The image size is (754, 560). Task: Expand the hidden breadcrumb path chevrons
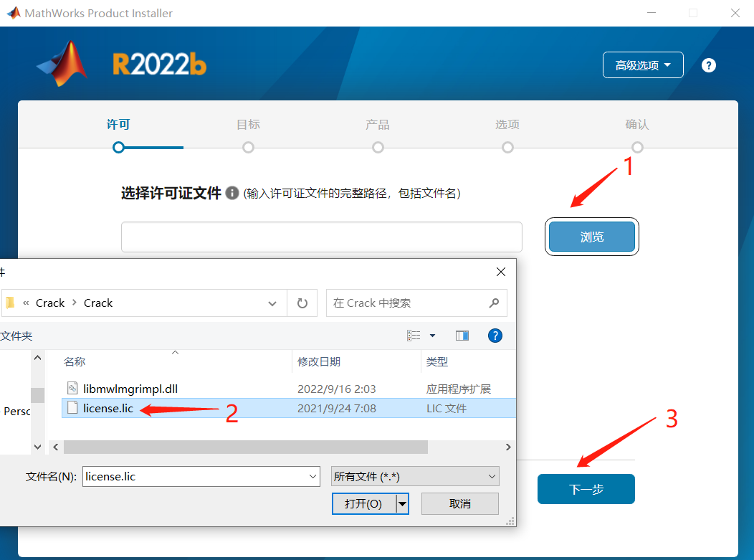[x=26, y=303]
